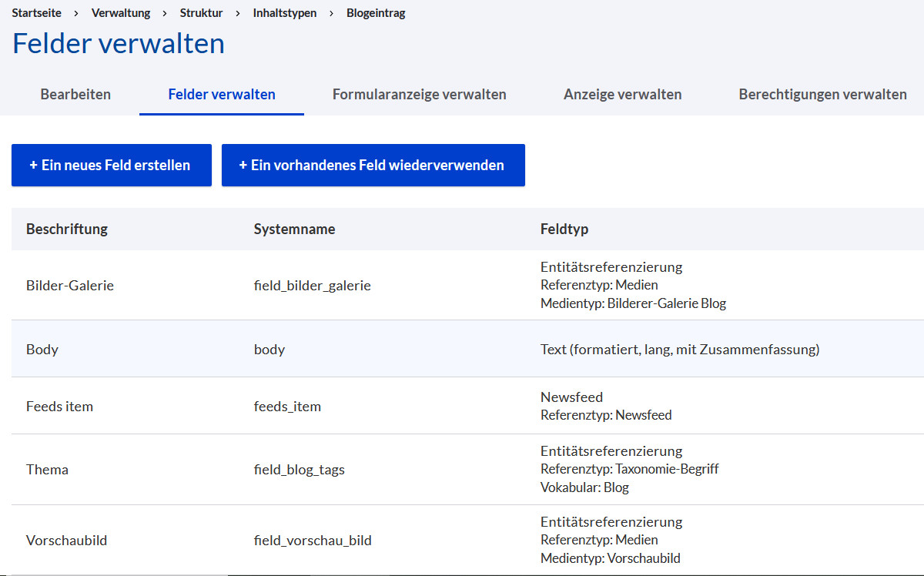Navigate to Verwaltung via breadcrumb
Screen dimensions: 924x576
click(x=121, y=12)
